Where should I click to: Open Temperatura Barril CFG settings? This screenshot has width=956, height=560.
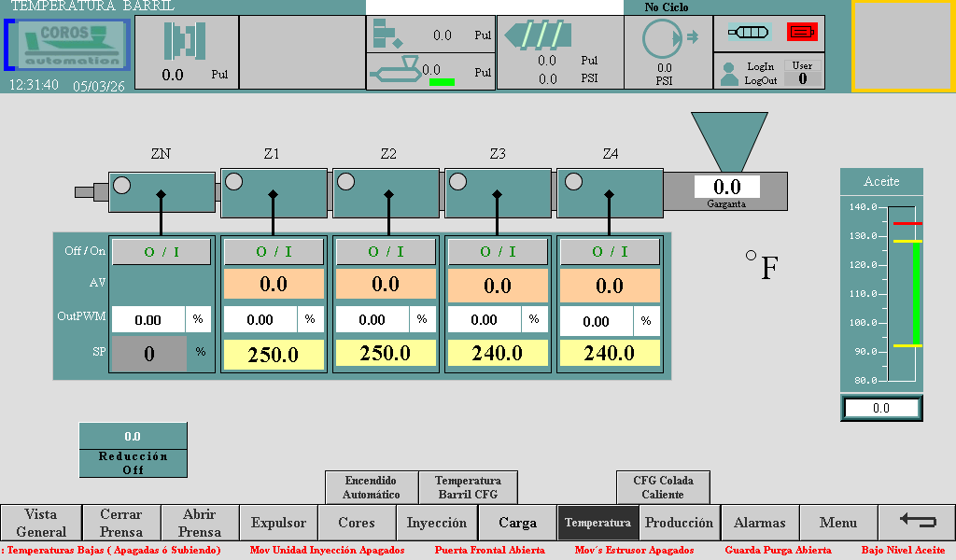(x=468, y=487)
